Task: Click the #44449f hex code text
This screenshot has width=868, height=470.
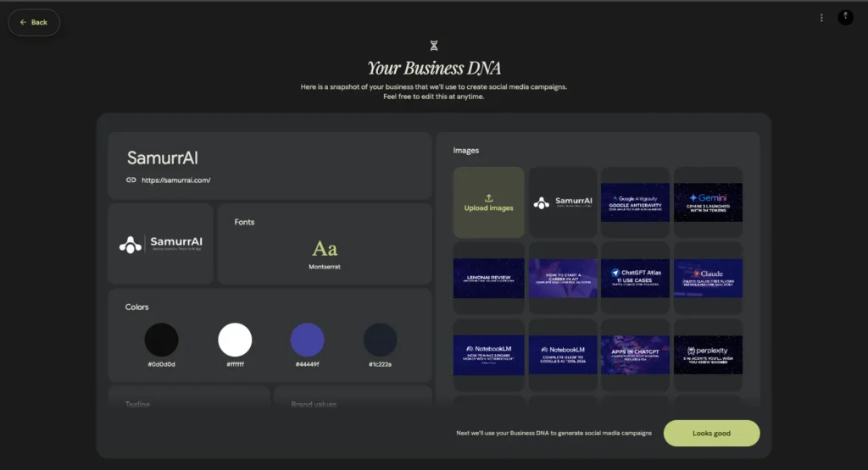Action: click(x=307, y=364)
